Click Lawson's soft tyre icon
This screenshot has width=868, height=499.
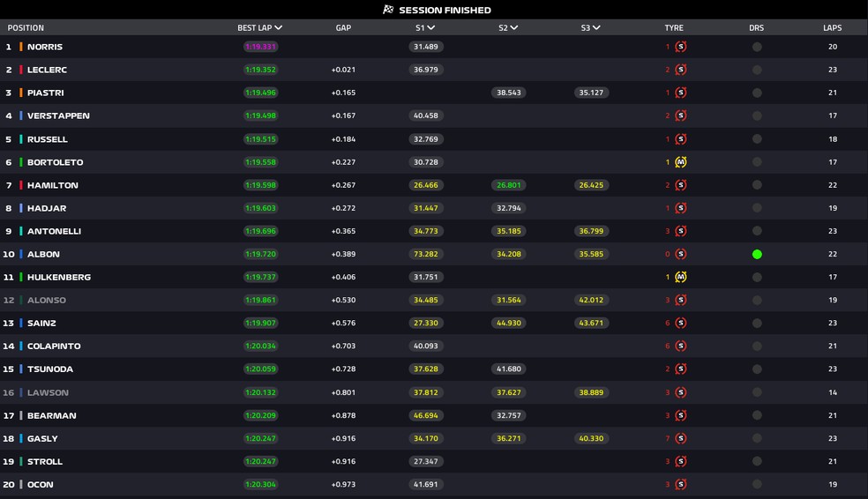(x=681, y=392)
